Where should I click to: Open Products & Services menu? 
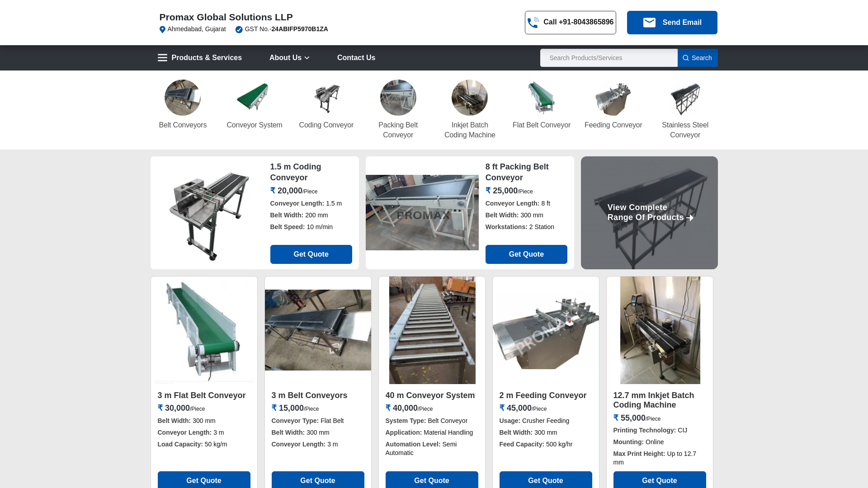[x=199, y=58]
